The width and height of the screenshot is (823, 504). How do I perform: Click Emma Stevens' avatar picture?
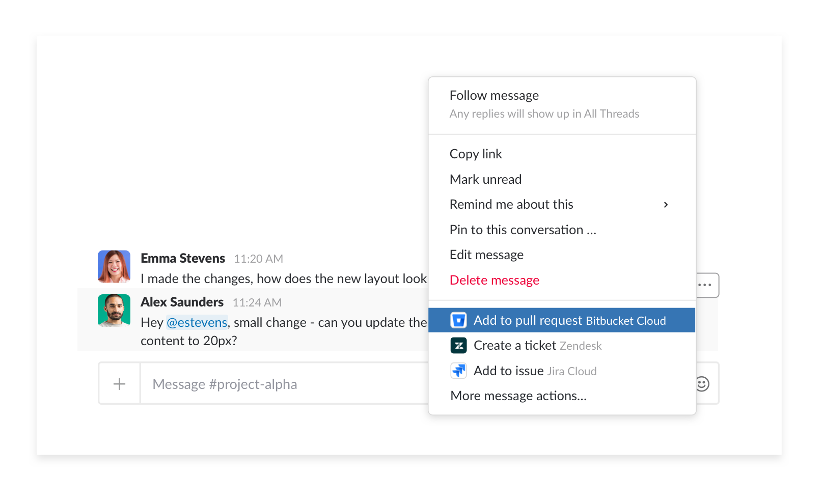coord(114,266)
